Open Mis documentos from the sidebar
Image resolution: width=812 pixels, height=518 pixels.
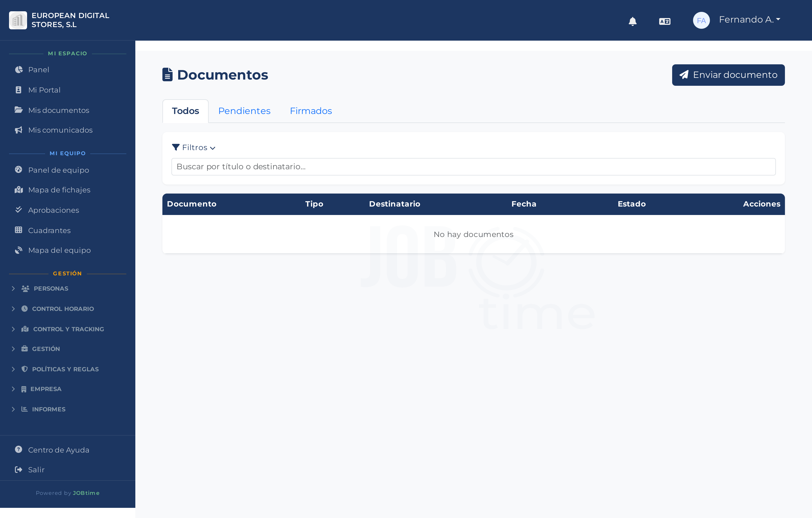[59, 110]
